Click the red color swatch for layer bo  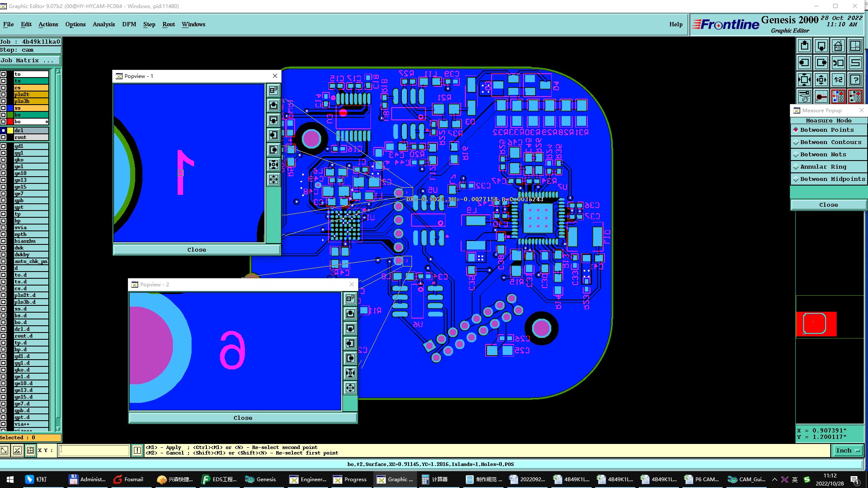point(10,122)
